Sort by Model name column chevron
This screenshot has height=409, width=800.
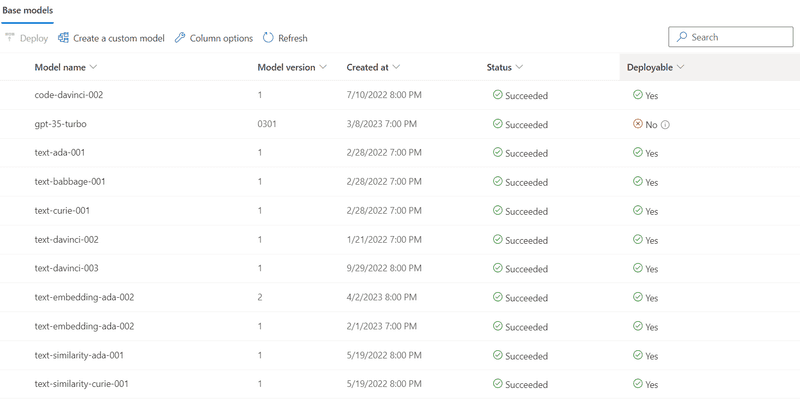point(93,67)
